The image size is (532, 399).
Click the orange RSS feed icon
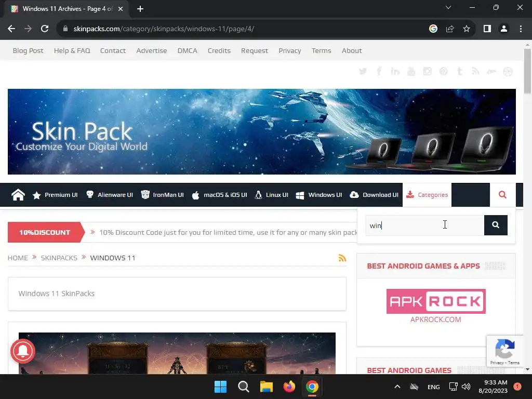(342, 258)
